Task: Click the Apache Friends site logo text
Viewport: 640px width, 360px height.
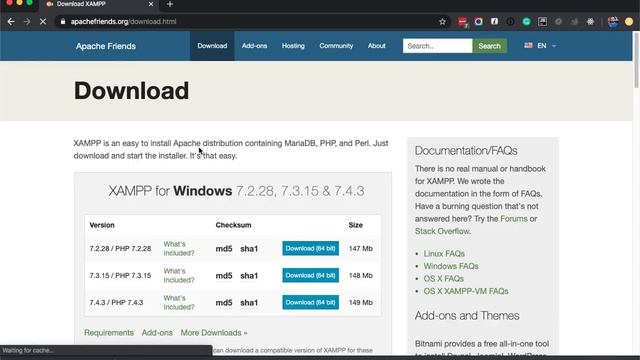Action: coord(106,46)
